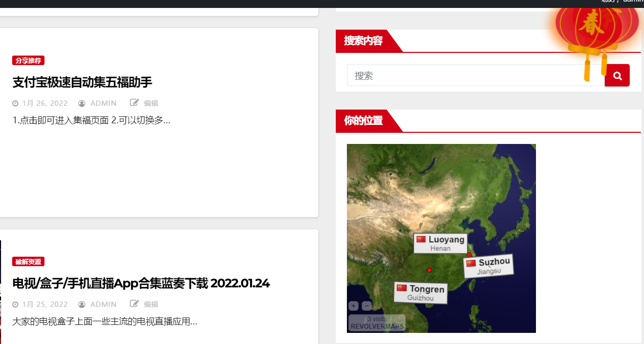Zoom out the map with minus button

366,306
